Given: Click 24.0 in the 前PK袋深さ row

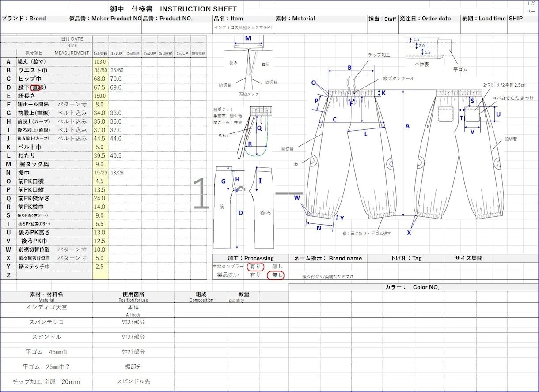Looking at the screenshot, I should (x=100, y=198).
